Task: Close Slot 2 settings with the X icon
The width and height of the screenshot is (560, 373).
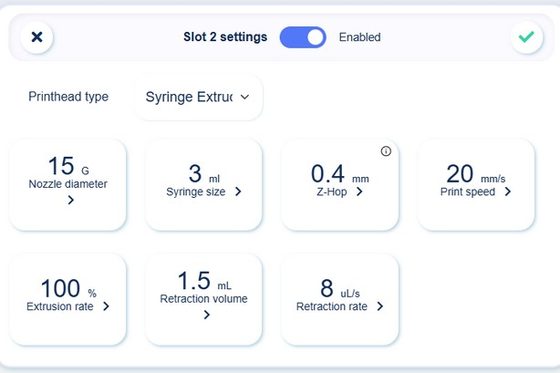Action: [x=37, y=37]
